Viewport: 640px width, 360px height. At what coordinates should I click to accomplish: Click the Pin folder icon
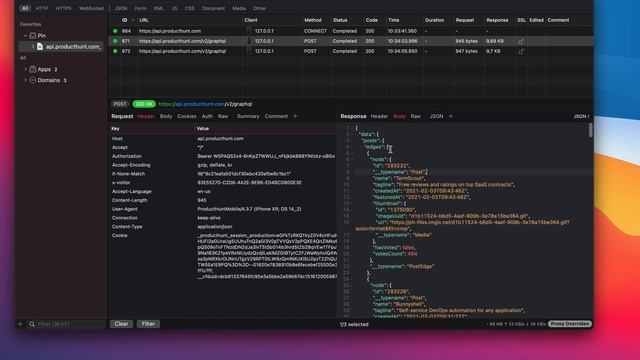point(33,36)
